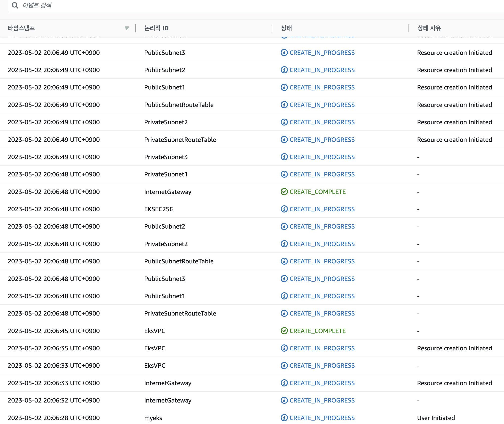Viewport: 504px width, 424px height.
Task: Click info icon for InternetGateway 20:06:32 row
Action: pos(284,400)
